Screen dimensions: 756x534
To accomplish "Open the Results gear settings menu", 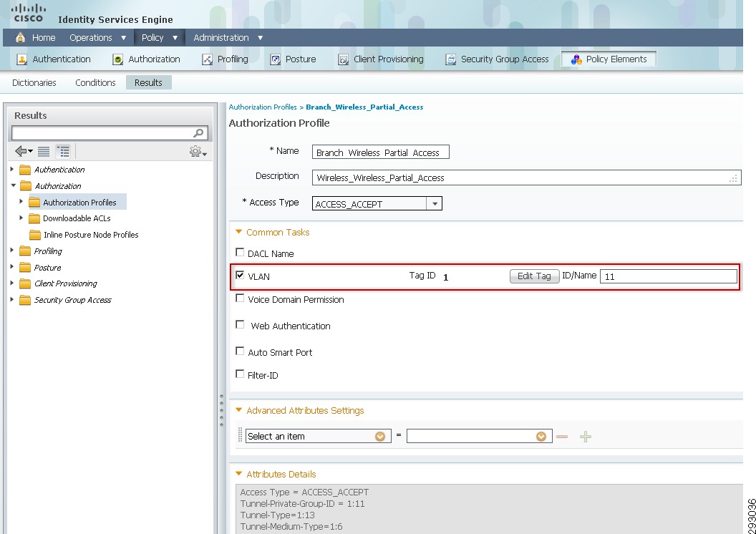I will point(198,152).
